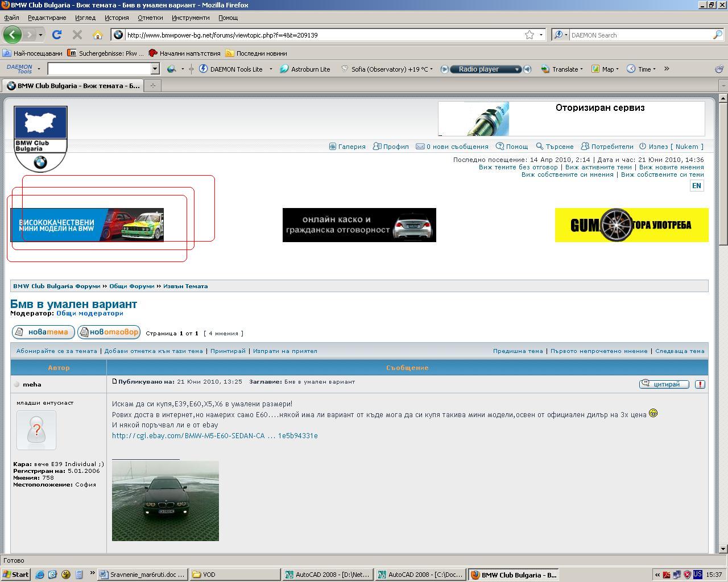
Task: Click the URL address field
Action: [x=324, y=35]
